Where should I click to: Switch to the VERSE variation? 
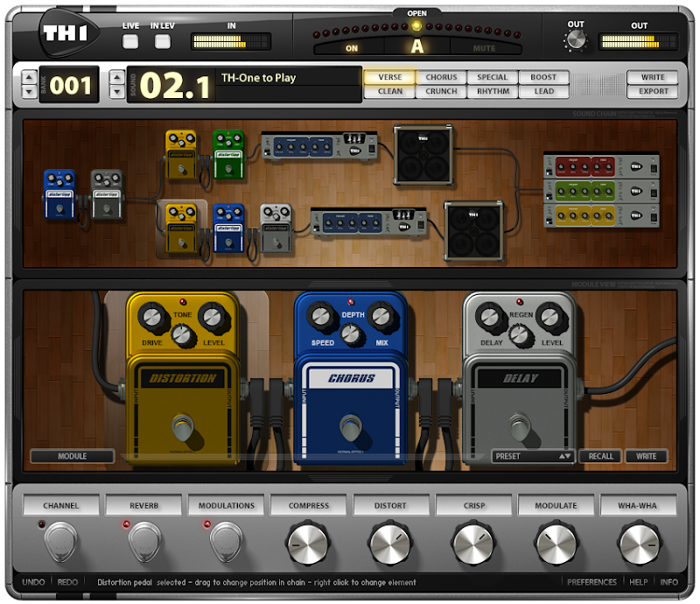point(389,77)
